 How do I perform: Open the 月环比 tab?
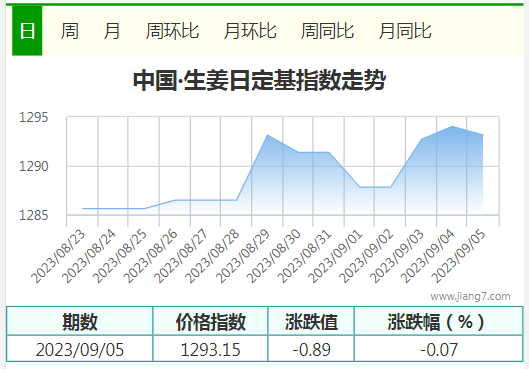pos(250,31)
